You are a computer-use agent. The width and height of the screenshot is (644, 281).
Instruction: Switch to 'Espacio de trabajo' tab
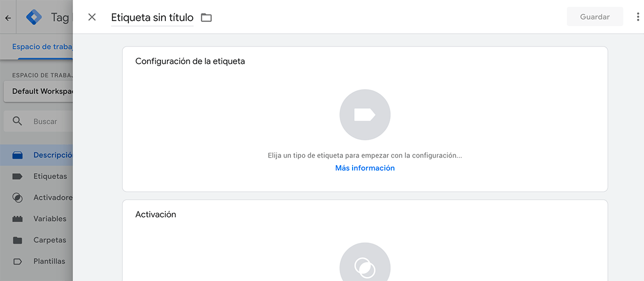[42, 47]
